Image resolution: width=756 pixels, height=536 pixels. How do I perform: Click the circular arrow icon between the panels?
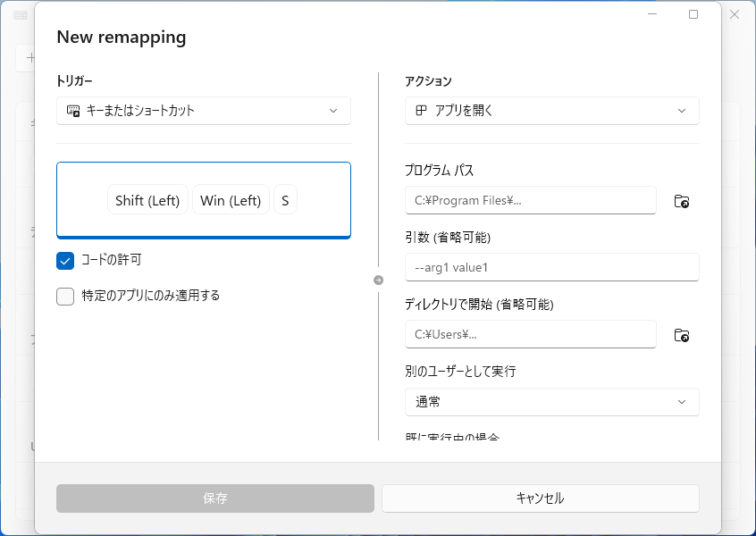(378, 280)
